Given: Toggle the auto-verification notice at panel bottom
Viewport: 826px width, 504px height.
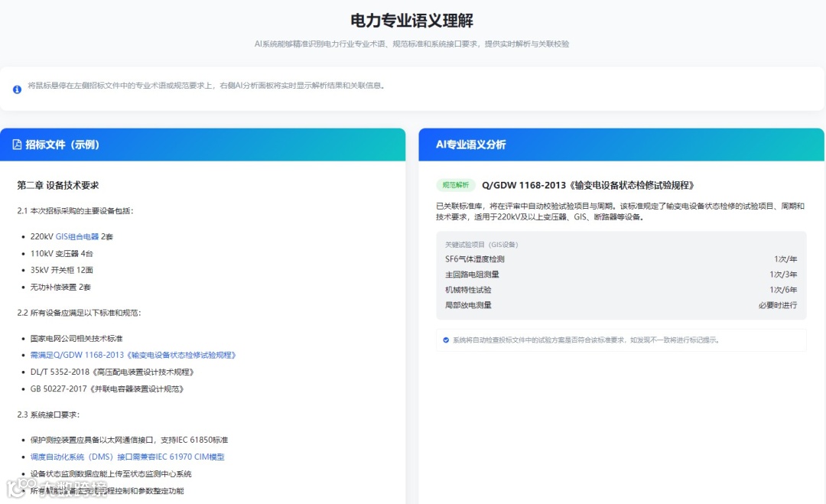Looking at the screenshot, I should [619, 340].
